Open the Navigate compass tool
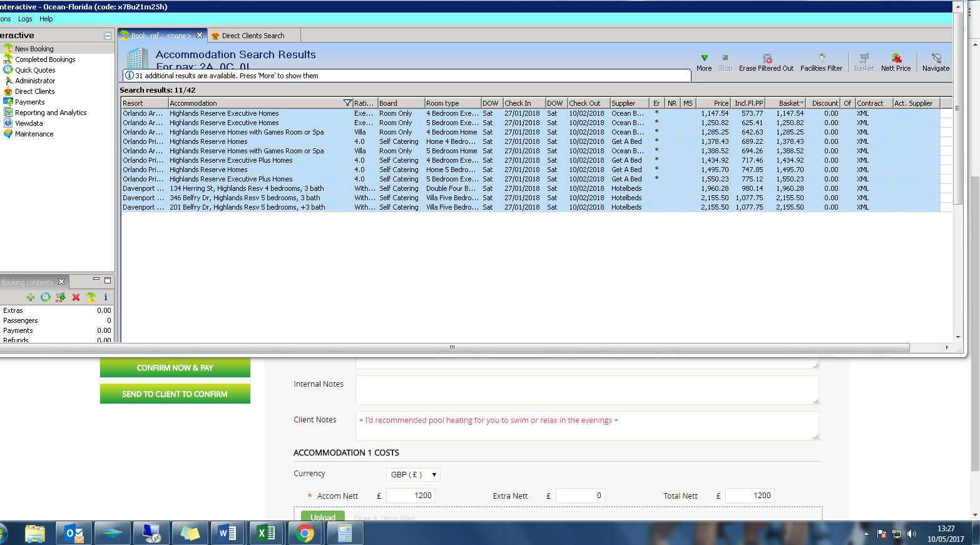Viewport: 980px width, 545px height. coord(936,58)
